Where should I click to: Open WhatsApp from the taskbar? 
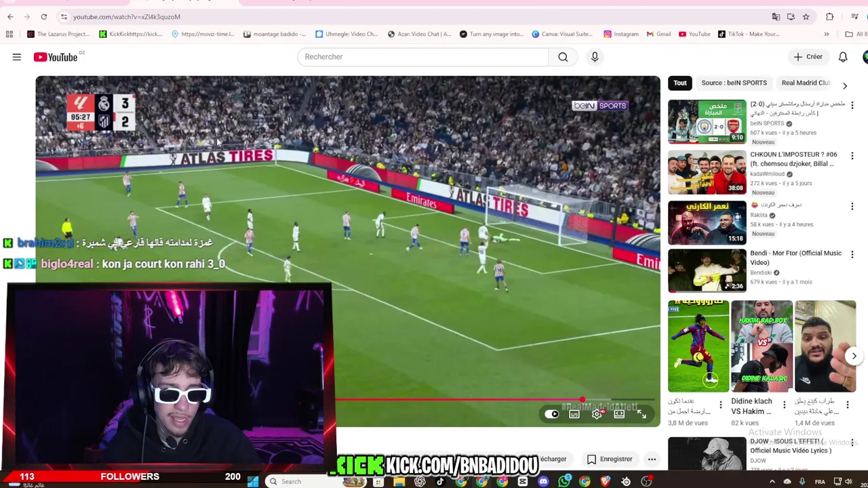564,481
